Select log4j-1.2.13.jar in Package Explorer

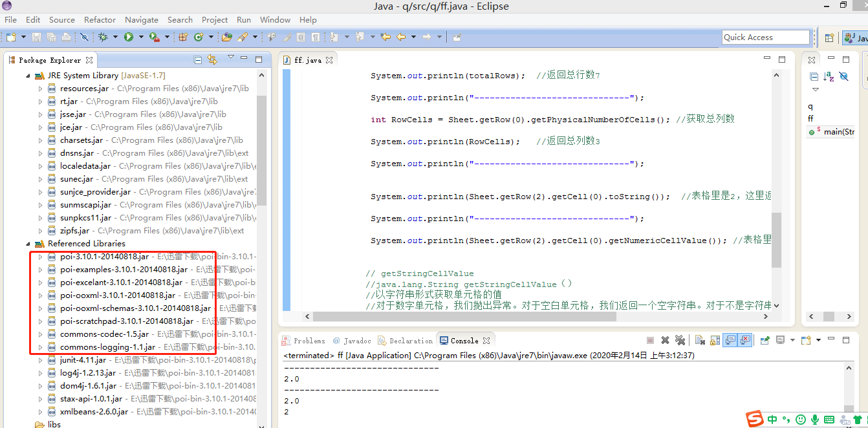click(88, 373)
